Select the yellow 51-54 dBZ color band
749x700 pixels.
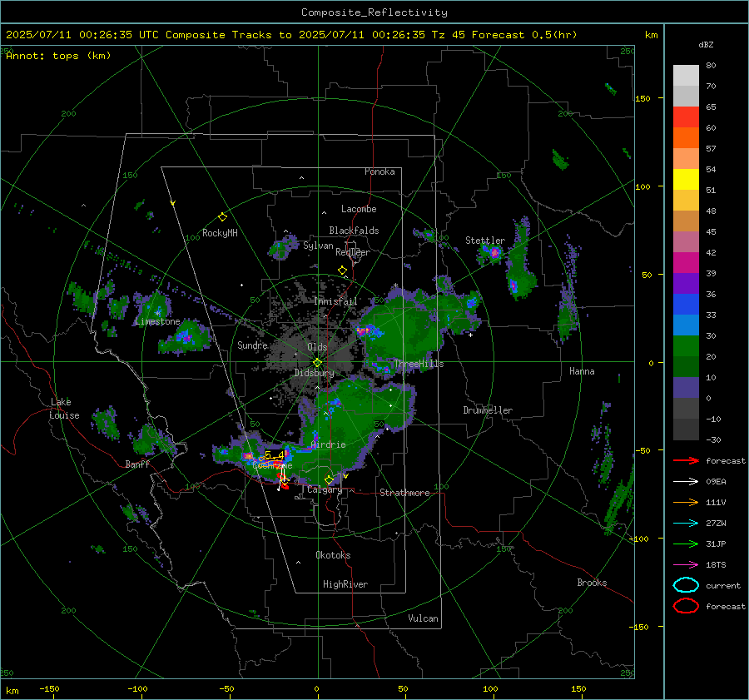[686, 180]
